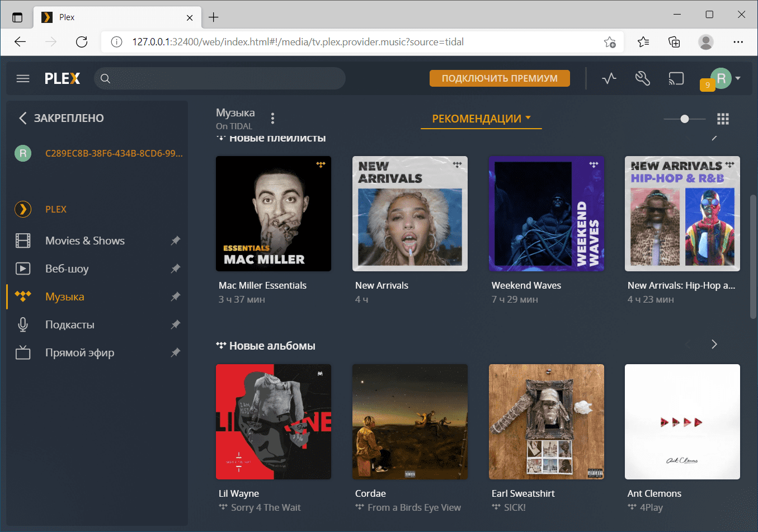Image resolution: width=758 pixels, height=532 pixels.
Task: Click the TIDAL icon beside Музыка
Action: coord(23,296)
